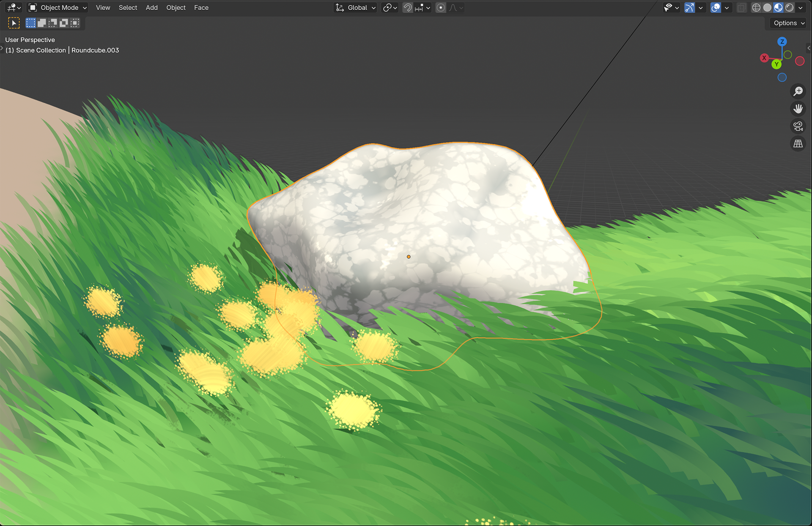
Task: Open the Add menu
Action: click(151, 8)
